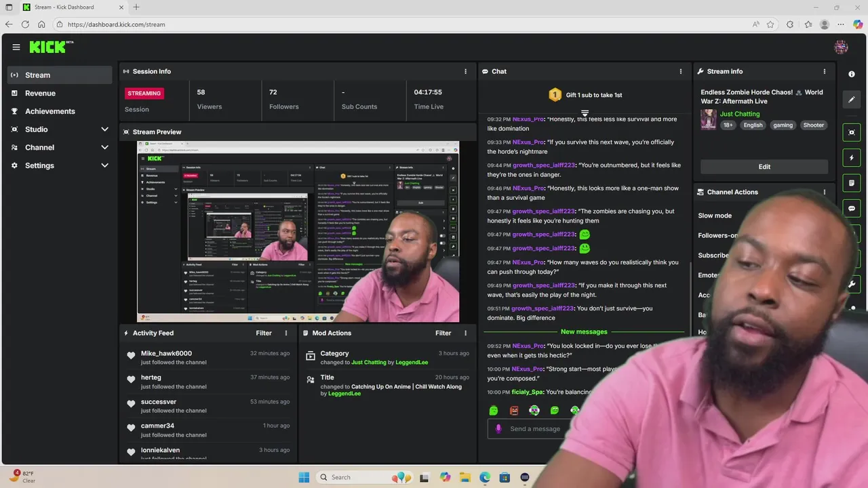The width and height of the screenshot is (868, 488).
Task: Click the purple microphone icon in the message box
Action: (x=498, y=428)
